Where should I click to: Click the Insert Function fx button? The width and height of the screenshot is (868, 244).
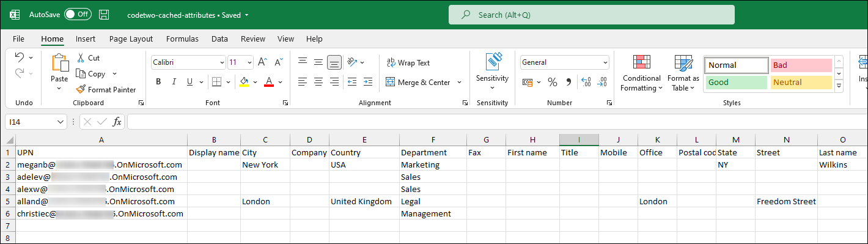click(x=117, y=122)
